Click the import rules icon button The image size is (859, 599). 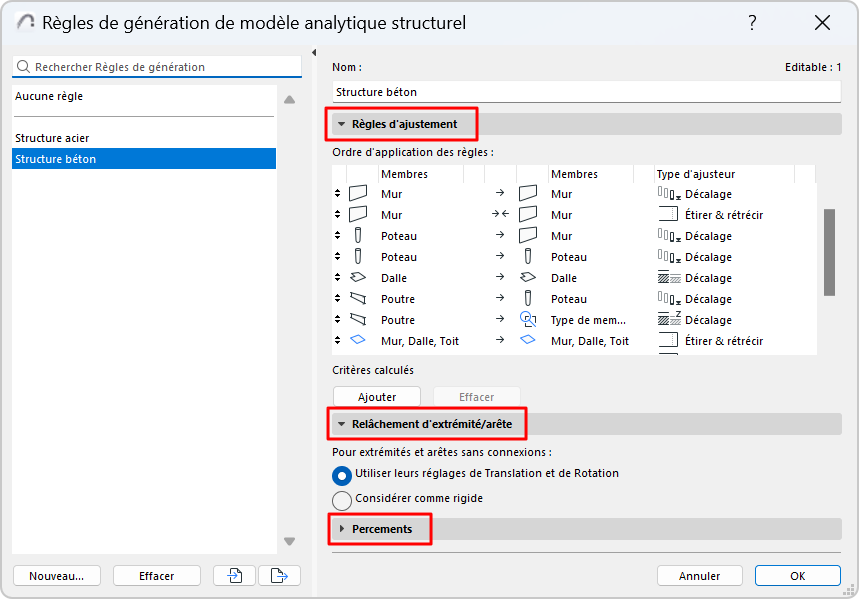click(x=235, y=575)
